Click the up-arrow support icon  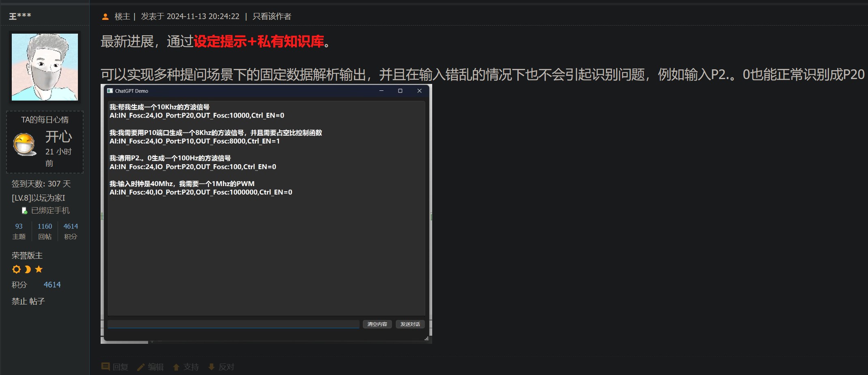[176, 367]
